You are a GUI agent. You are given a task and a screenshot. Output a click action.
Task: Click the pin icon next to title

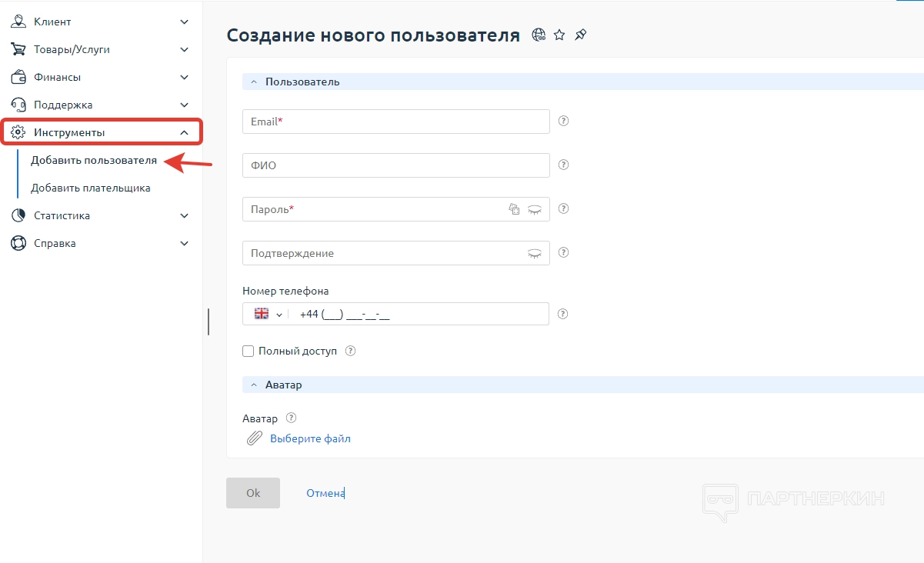click(x=581, y=35)
